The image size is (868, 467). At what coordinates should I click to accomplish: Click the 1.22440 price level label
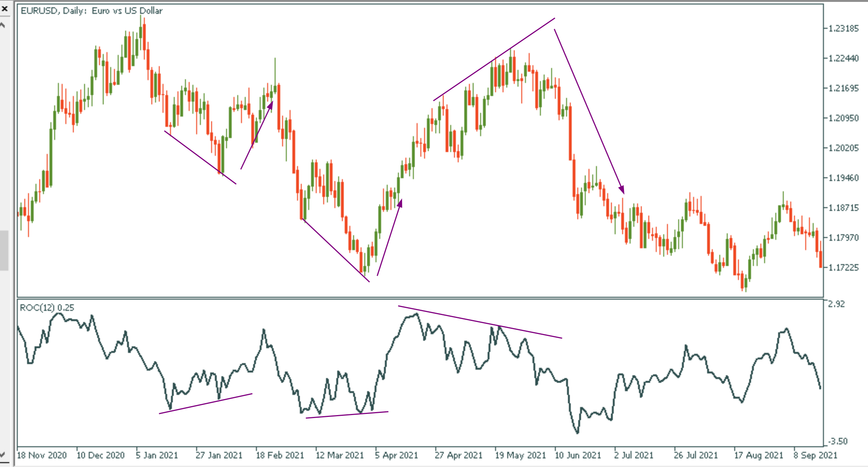coord(844,58)
